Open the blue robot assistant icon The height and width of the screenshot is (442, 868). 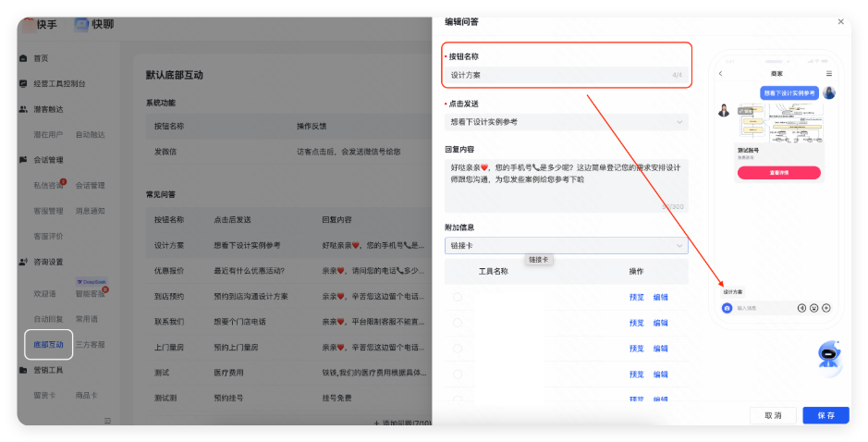(x=828, y=354)
